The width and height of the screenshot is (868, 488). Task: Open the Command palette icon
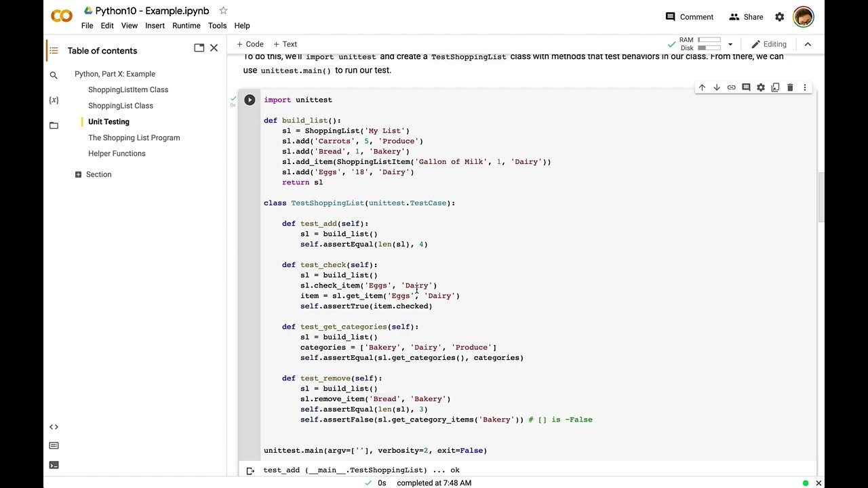coord(54,446)
